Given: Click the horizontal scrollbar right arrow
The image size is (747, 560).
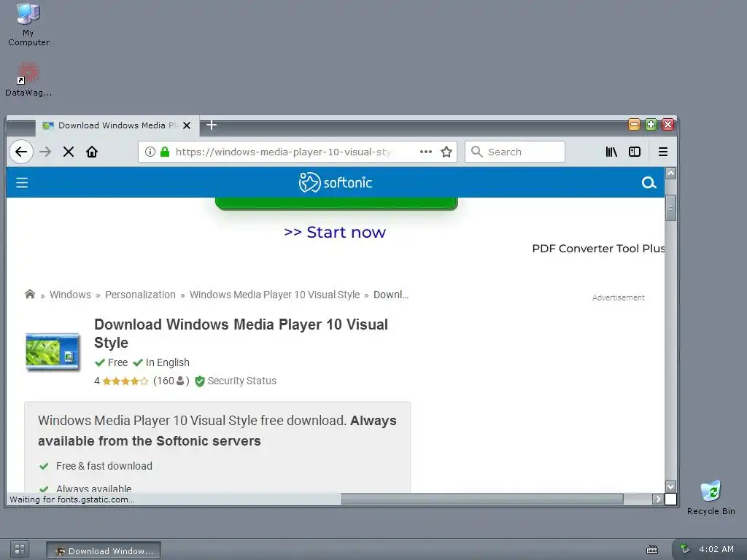Looking at the screenshot, I should tap(658, 499).
